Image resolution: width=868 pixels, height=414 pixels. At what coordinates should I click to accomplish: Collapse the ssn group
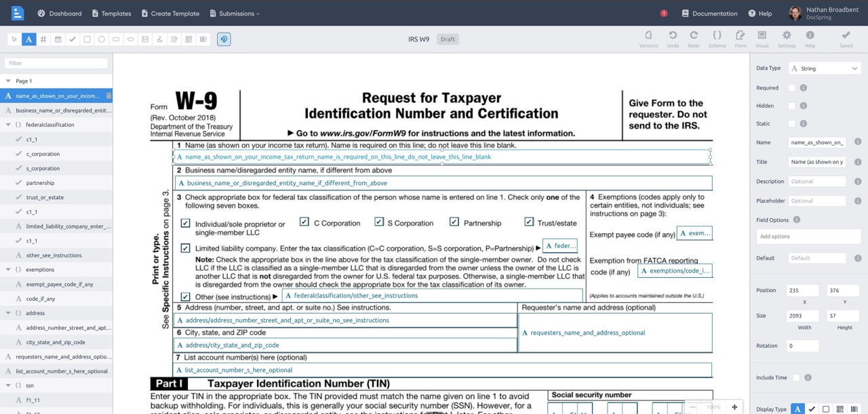8,386
